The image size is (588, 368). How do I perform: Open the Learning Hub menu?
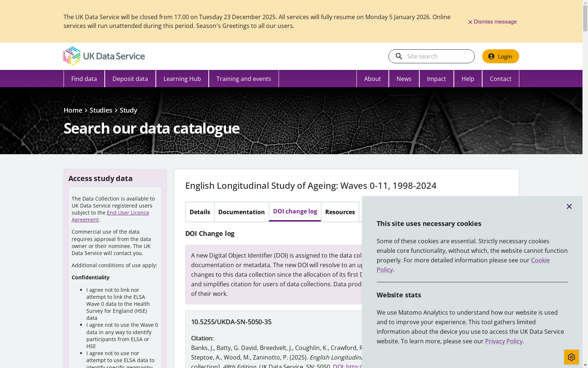[182, 79]
